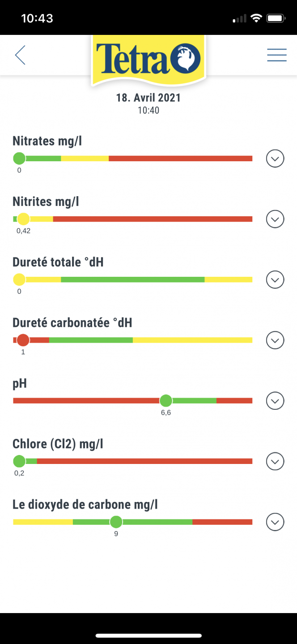Expand the Nitrates mg/l details chevron
Screen dimensions: 297x644
click(275, 159)
